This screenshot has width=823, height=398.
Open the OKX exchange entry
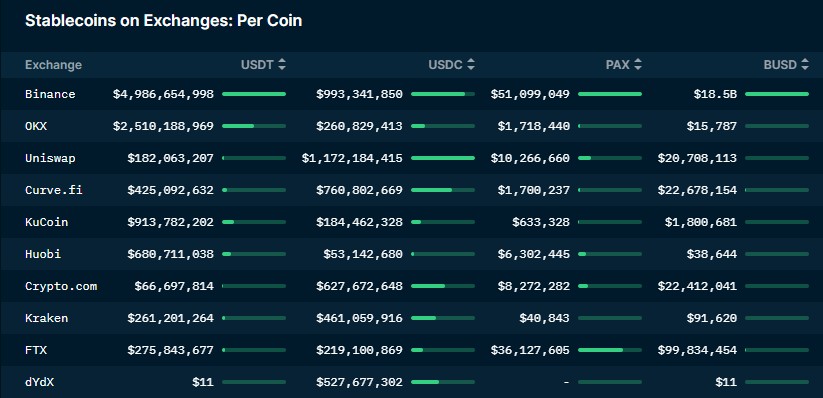point(36,126)
